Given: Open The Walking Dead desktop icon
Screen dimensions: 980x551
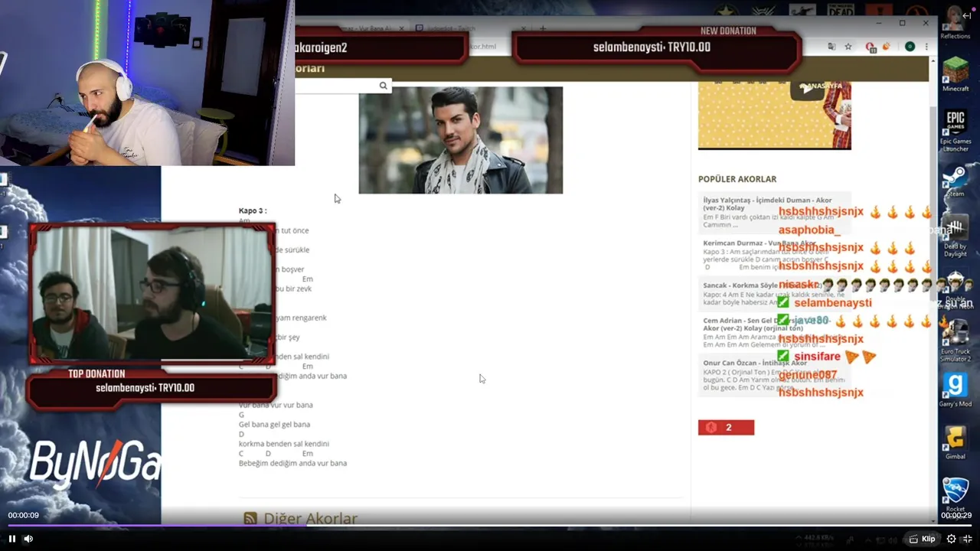Looking at the screenshot, I should (x=841, y=10).
